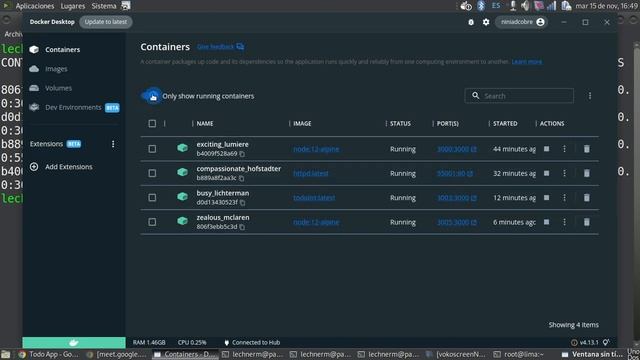
Task: Open the Aplicaciones system menu
Action: pyautogui.click(x=34, y=6)
